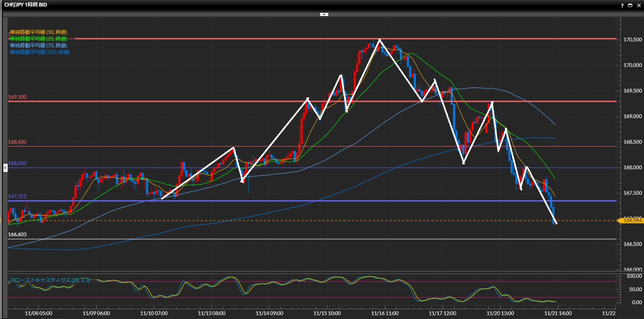Click the 200-period moving average label
The width and height of the screenshot is (644, 319).
[x=40, y=52]
